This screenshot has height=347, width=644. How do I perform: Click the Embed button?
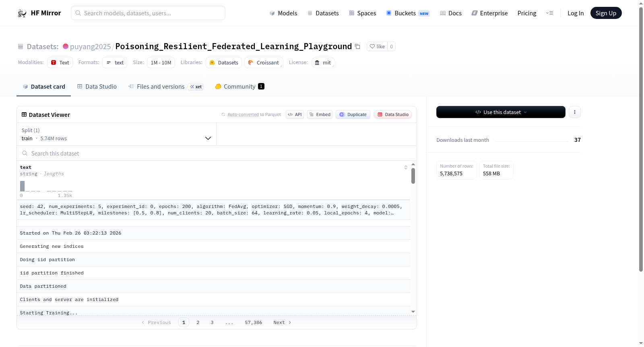pos(320,114)
